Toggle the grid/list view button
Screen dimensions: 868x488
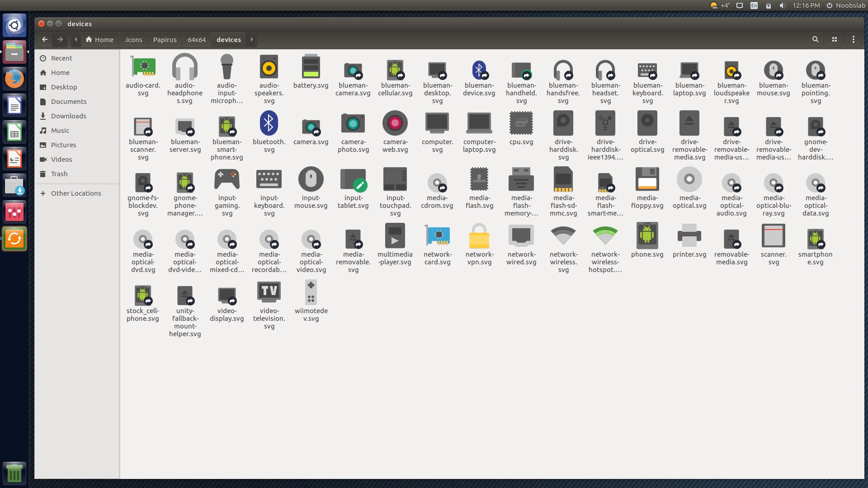click(835, 39)
